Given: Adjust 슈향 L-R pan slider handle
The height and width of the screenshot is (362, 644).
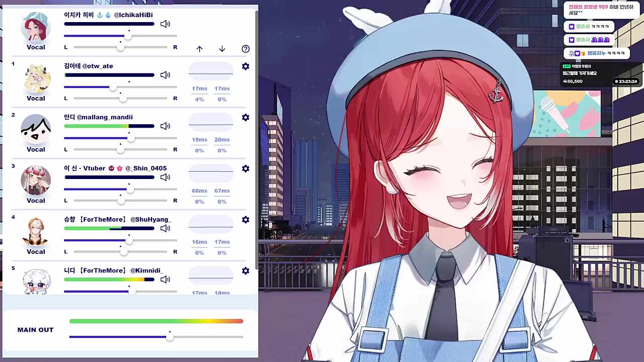Looking at the screenshot, I should [123, 251].
